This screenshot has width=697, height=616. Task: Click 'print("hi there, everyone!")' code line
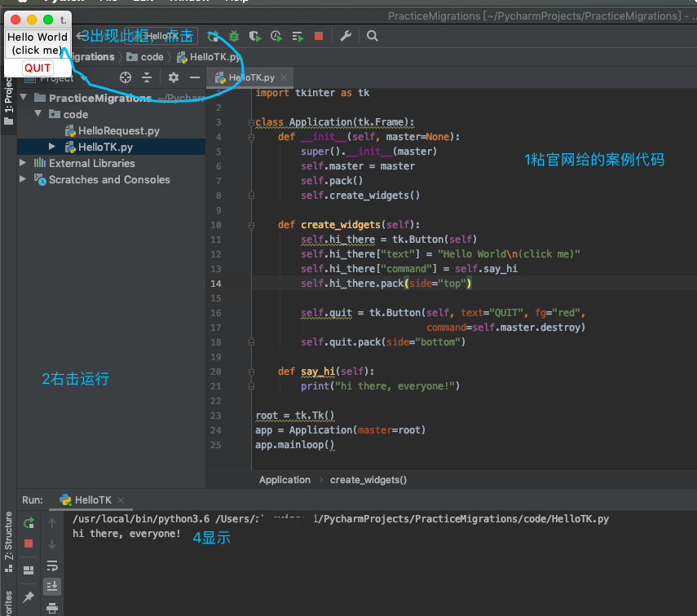(380, 386)
